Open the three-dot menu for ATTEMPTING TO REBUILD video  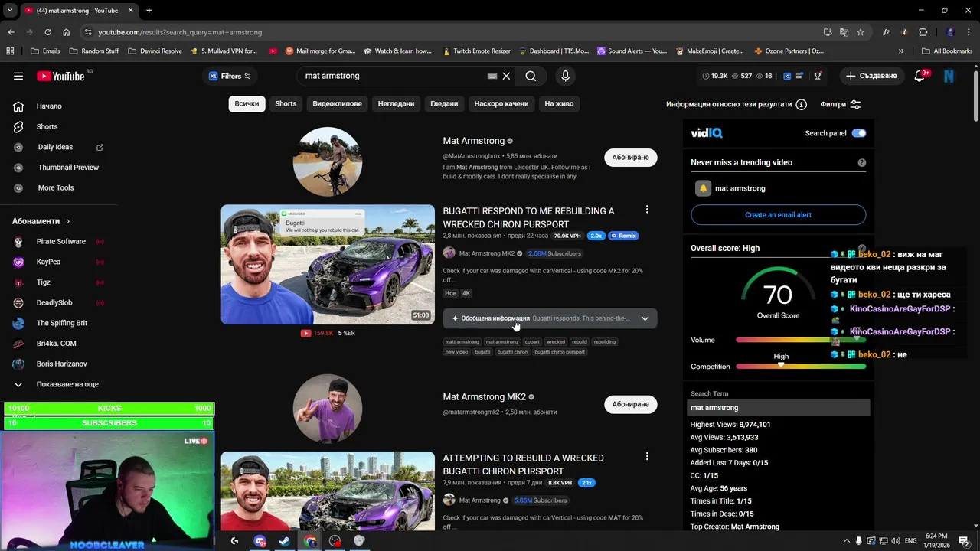tap(647, 457)
